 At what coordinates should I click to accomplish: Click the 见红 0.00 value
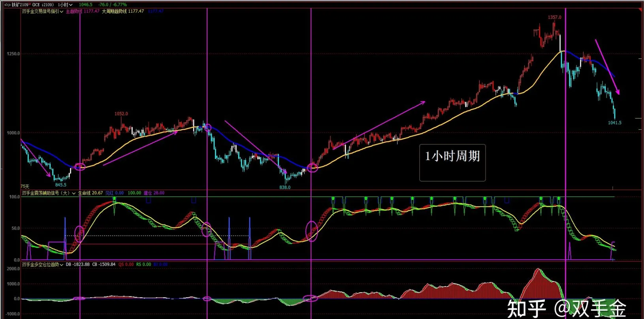point(115,193)
